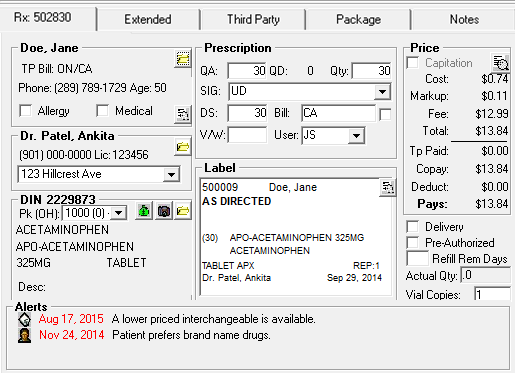Click the patient phone number (289) 789-1729
The height and width of the screenshot is (373, 515).
[x=90, y=88]
